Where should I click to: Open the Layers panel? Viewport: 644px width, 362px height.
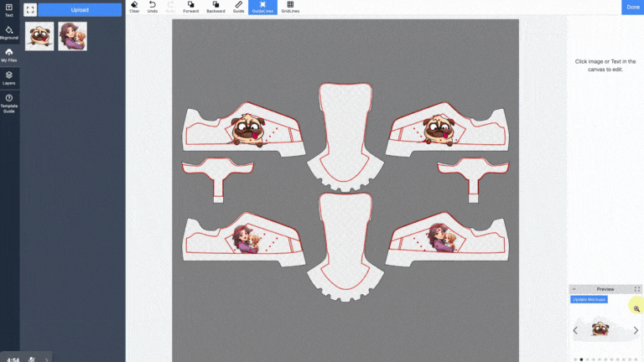[x=9, y=78]
